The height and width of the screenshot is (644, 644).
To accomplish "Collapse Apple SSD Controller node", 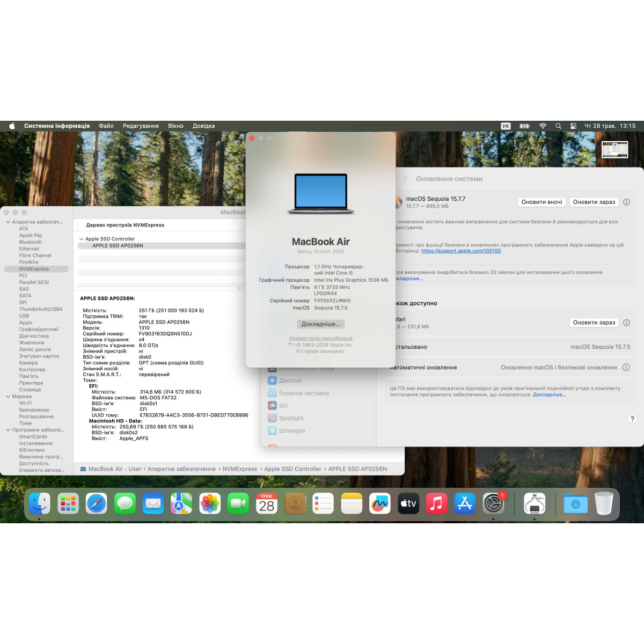I will (81, 239).
